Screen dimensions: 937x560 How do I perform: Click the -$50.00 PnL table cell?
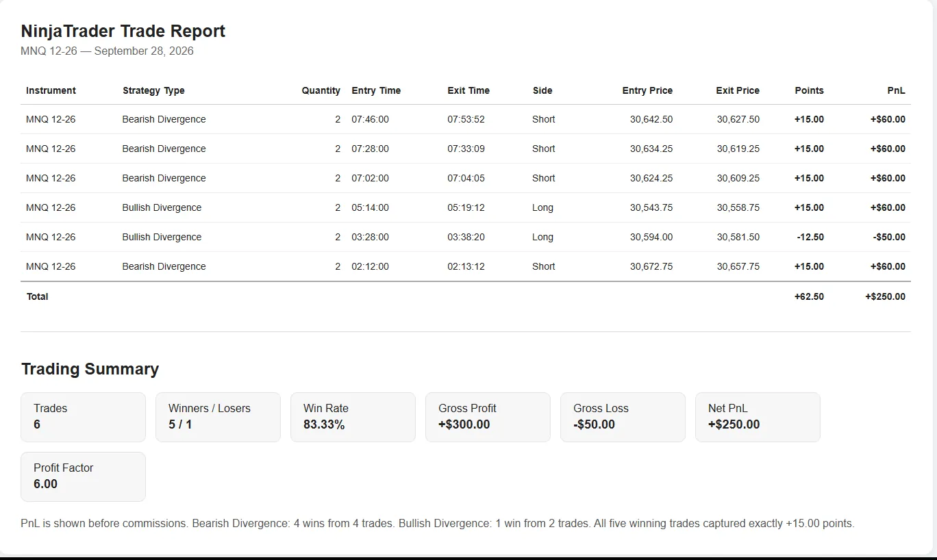pyautogui.click(x=889, y=237)
